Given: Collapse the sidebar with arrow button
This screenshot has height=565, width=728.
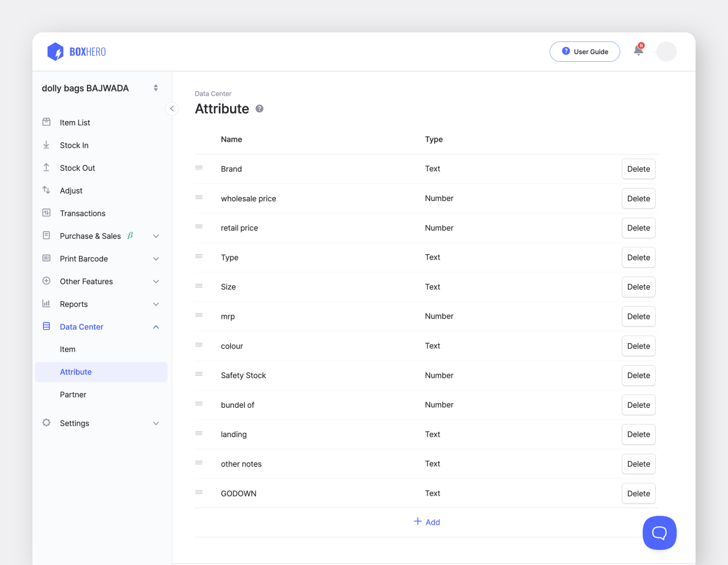Looking at the screenshot, I should (x=172, y=109).
